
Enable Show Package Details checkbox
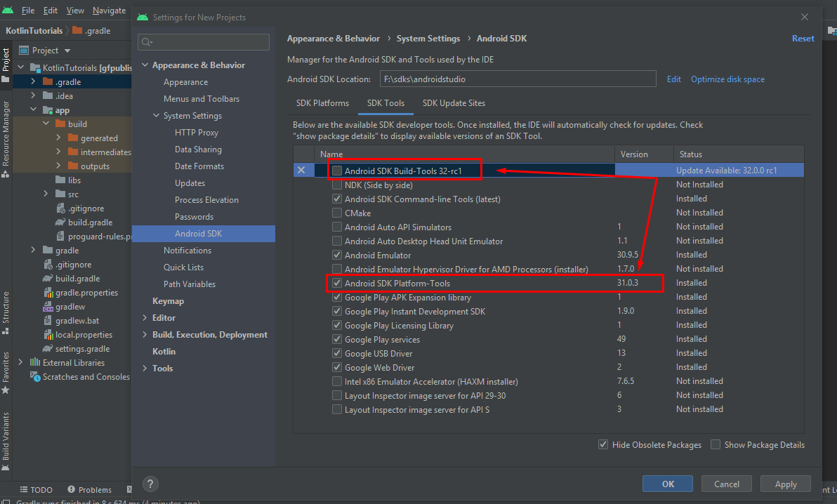(x=716, y=444)
